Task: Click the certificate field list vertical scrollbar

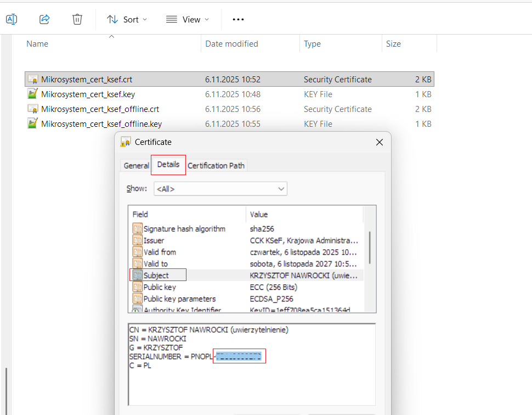Action: pos(370,247)
